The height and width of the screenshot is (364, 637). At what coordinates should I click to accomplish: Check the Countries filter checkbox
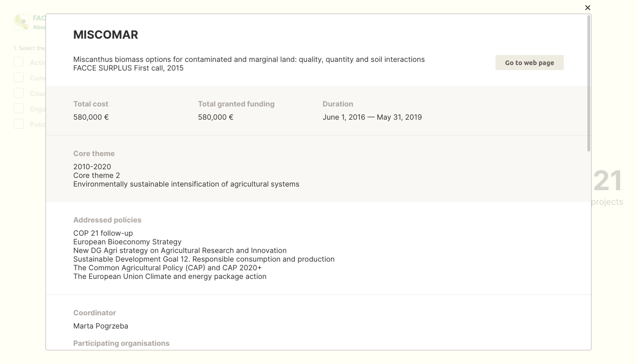click(x=19, y=93)
